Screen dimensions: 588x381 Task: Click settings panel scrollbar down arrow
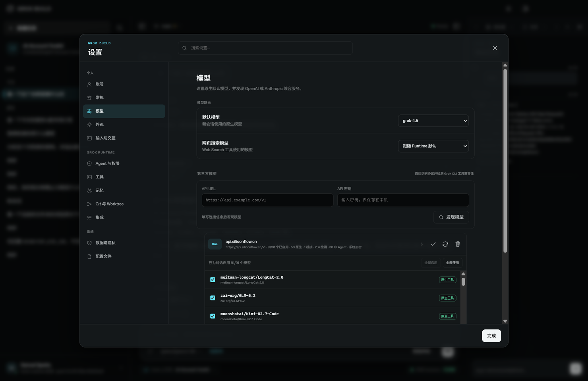coord(505,321)
